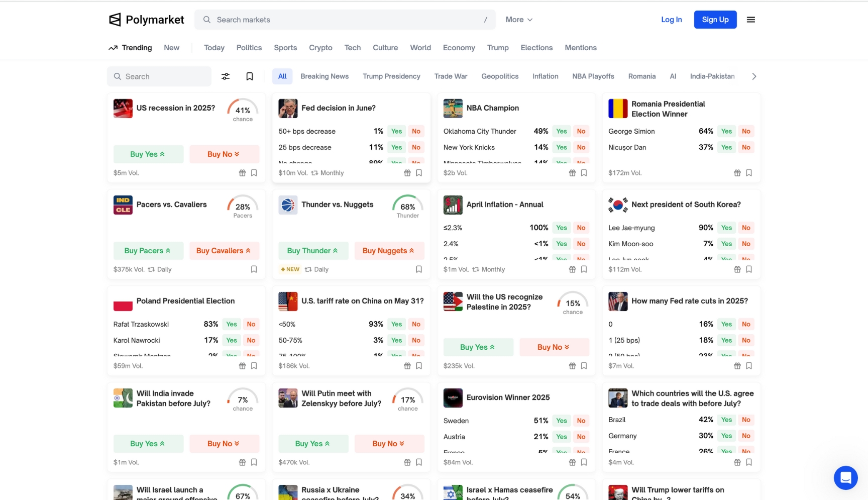Viewport: 868px width, 500px height.
Task: Click gift icon on NBA Champion card
Action: pos(572,173)
